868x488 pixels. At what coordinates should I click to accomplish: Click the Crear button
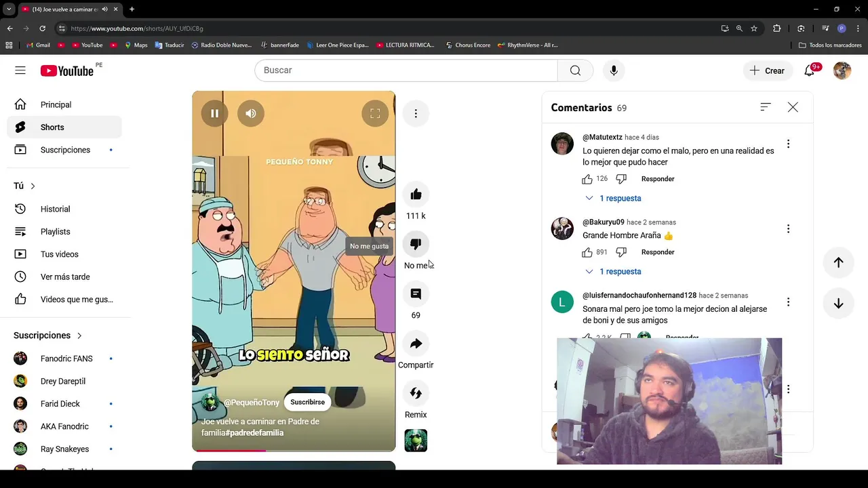tap(767, 70)
